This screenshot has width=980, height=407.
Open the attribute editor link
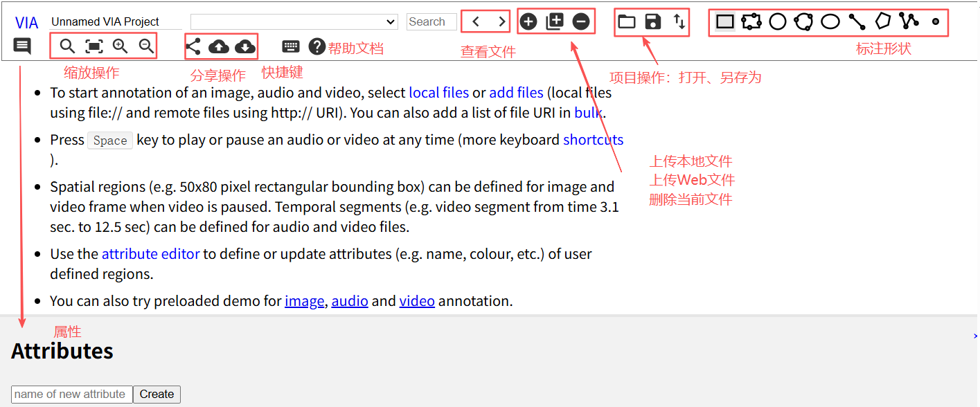point(151,254)
